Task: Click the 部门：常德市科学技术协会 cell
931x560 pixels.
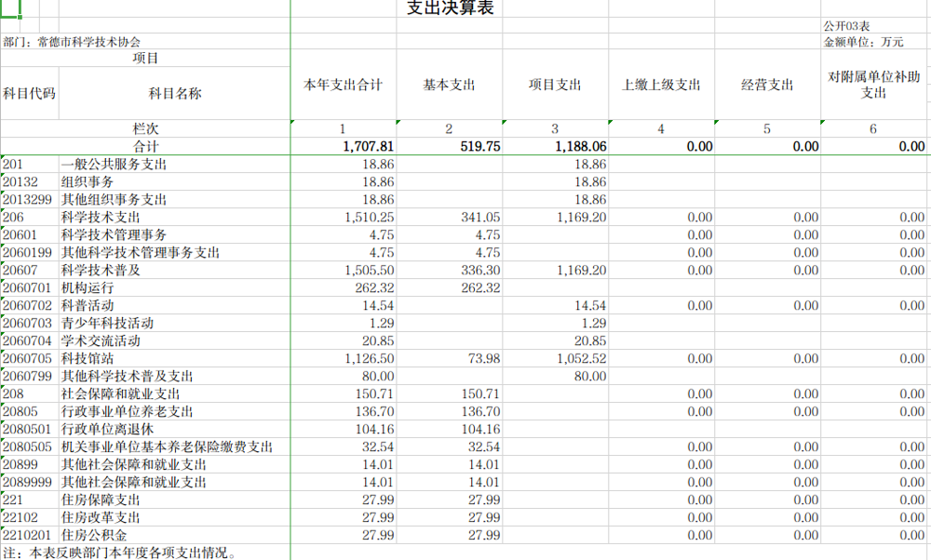Action: pyautogui.click(x=74, y=41)
